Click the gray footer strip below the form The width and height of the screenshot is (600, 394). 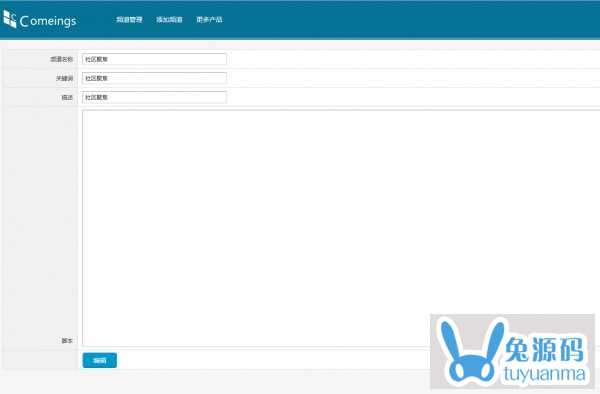(214, 382)
